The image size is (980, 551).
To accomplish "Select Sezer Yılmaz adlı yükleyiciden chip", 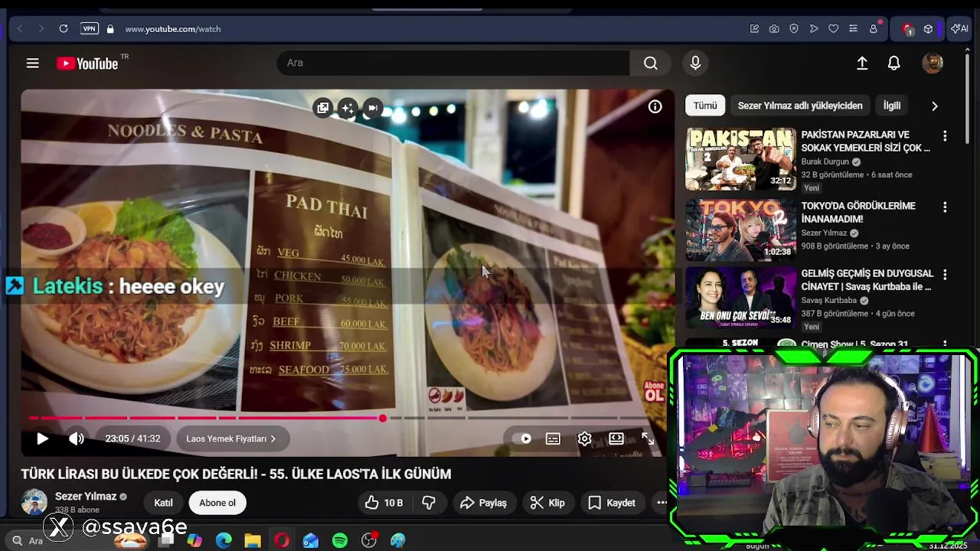I will 800,106.
